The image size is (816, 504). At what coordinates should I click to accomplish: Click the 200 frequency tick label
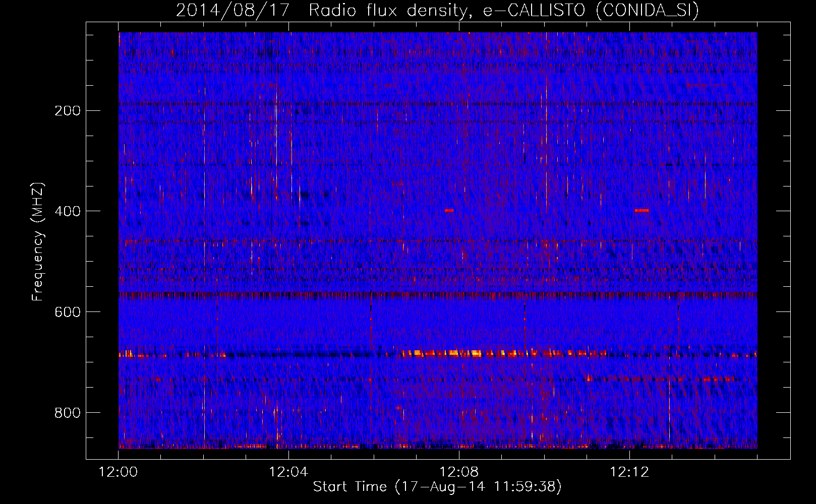(67, 110)
